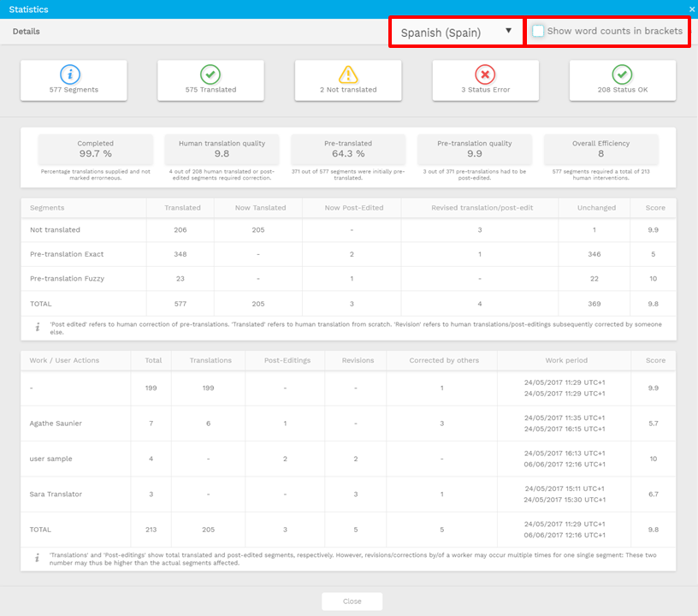Enable Show word counts in brackets checkbox
Viewport: 698px width, 616px height.
click(x=538, y=31)
